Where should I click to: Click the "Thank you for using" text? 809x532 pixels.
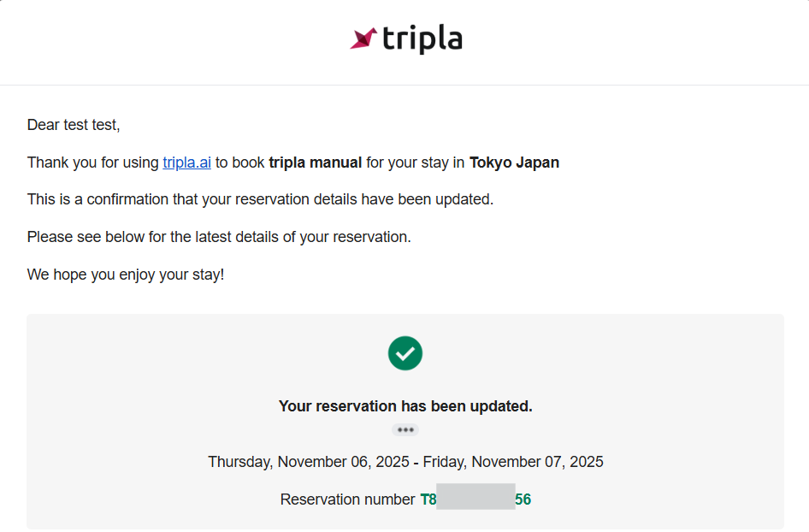click(x=92, y=163)
